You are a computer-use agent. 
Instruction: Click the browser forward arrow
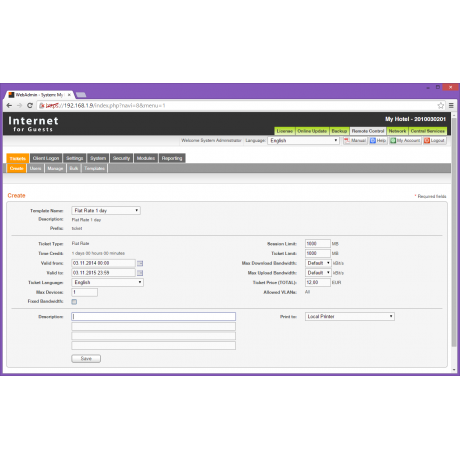[x=19, y=105]
